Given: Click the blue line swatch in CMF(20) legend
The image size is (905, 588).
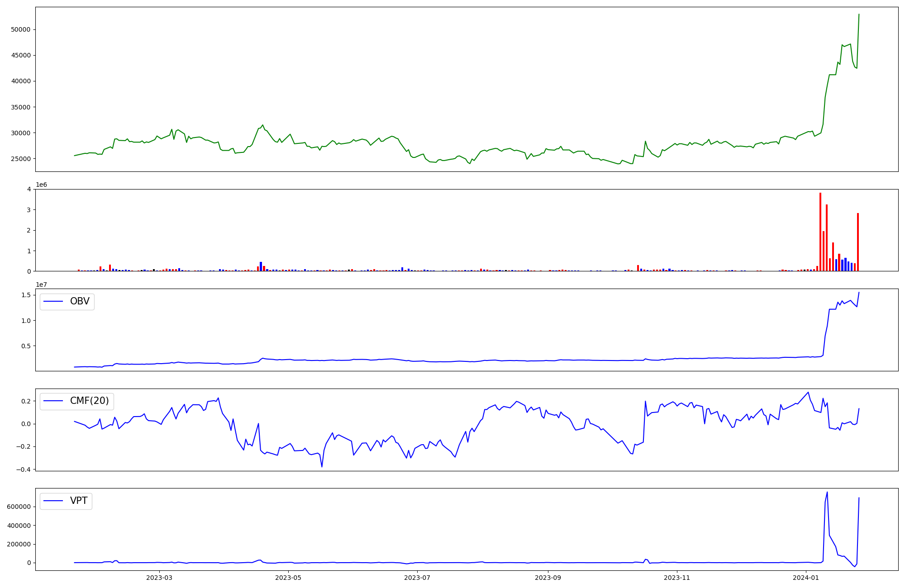Looking at the screenshot, I should (x=54, y=402).
